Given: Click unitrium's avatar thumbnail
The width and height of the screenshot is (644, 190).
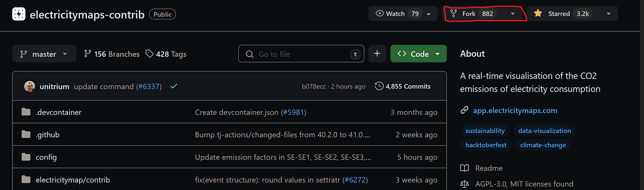Looking at the screenshot, I should tap(29, 86).
